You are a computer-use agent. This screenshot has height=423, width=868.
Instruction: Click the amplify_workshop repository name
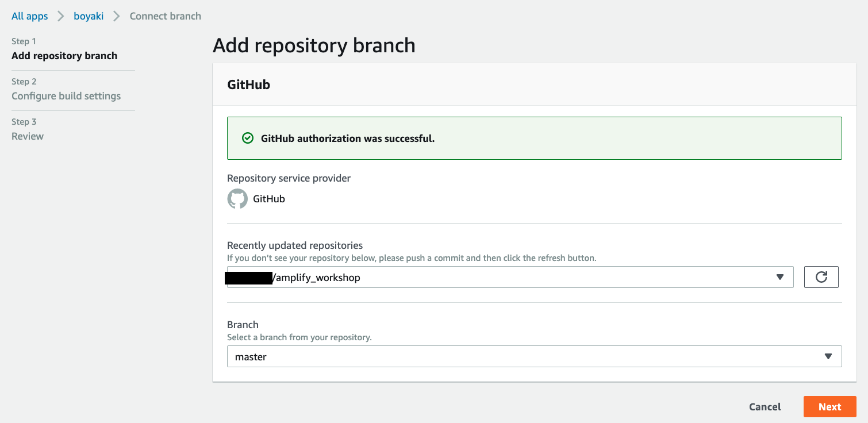point(317,278)
